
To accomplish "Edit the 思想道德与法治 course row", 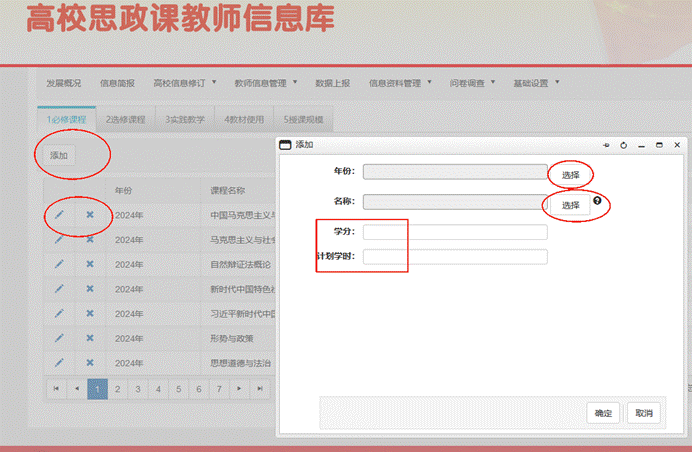I will [58, 362].
